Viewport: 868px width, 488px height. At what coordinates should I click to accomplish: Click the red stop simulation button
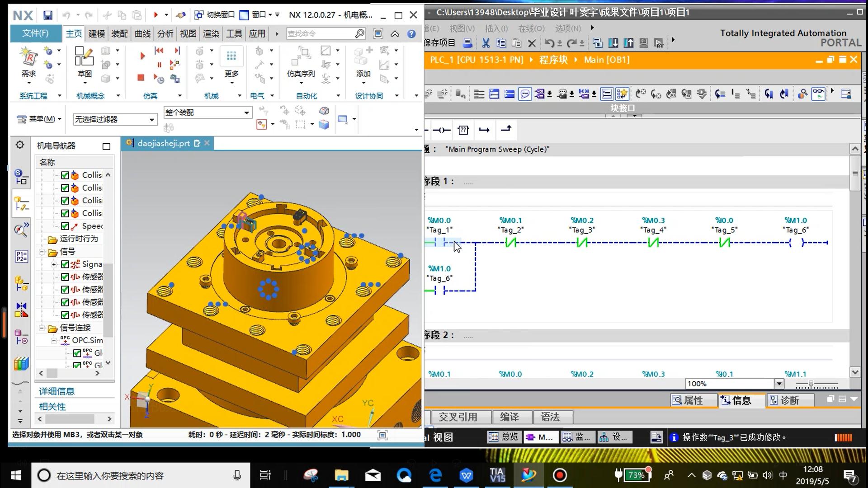[141, 78]
